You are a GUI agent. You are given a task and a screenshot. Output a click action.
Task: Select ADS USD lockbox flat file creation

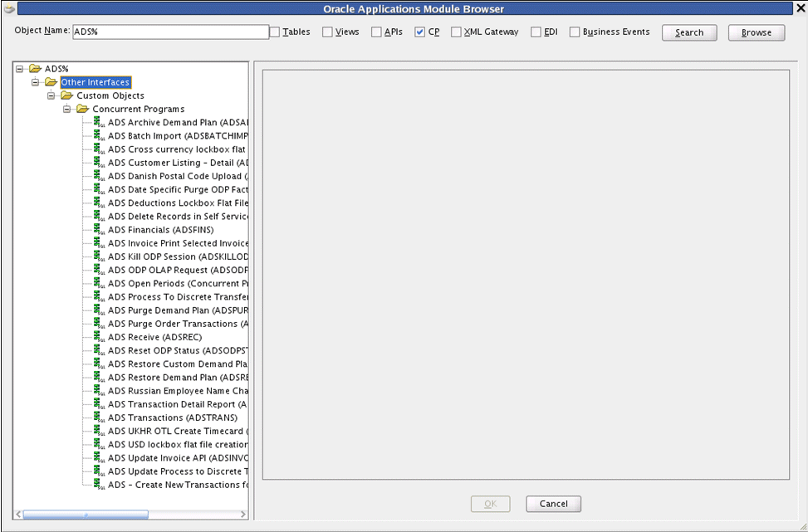(178, 444)
